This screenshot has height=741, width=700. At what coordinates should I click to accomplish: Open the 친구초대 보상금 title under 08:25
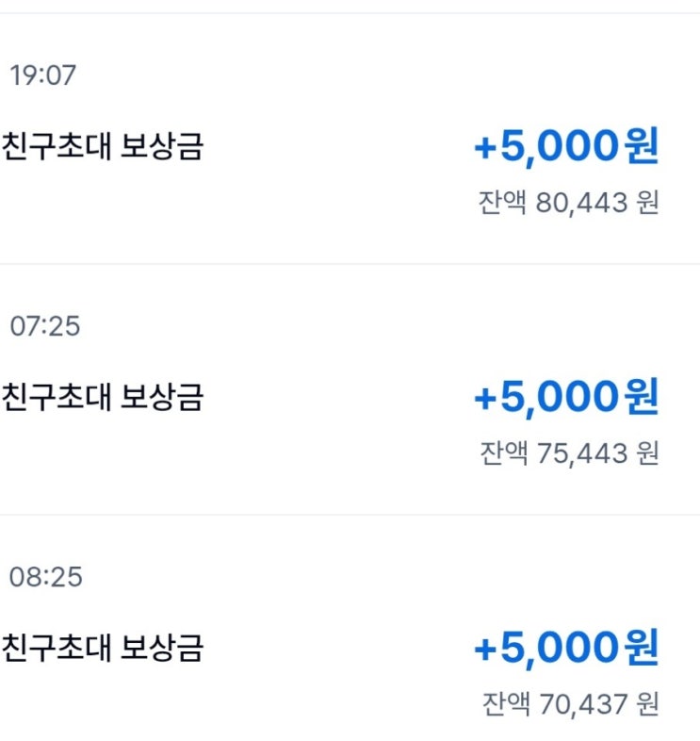[102, 649]
